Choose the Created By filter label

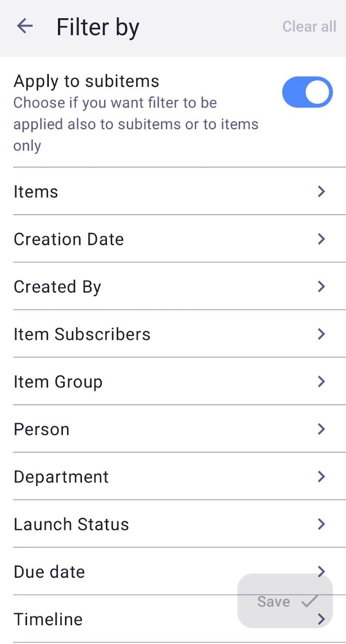57,287
